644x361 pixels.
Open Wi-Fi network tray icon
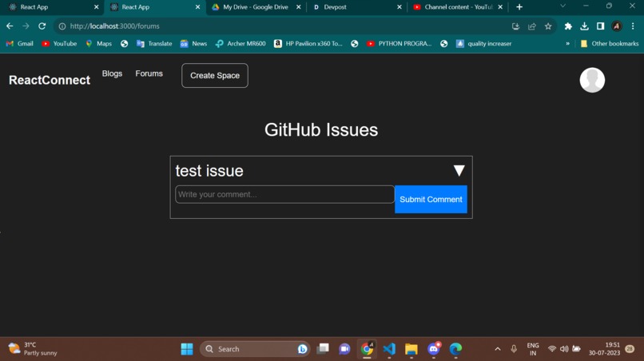[552, 349]
